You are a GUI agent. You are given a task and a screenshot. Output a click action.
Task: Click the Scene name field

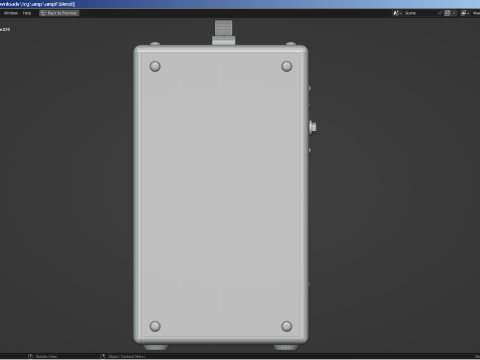420,13
